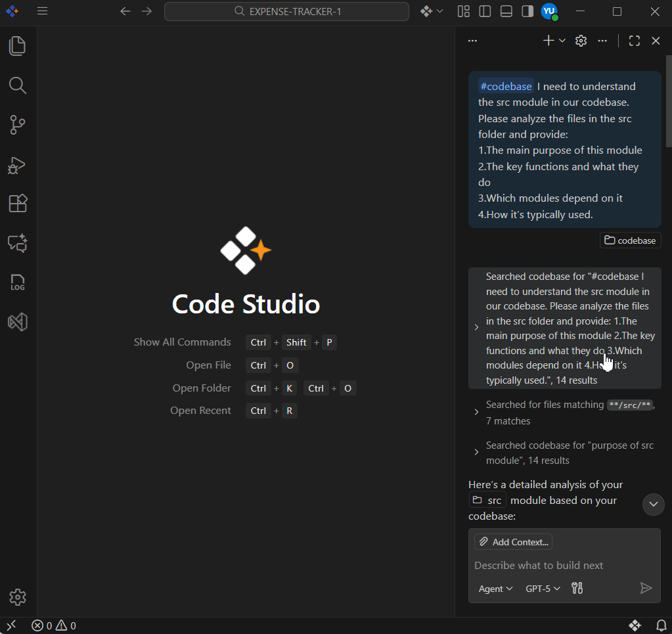This screenshot has height=634, width=672.
Task: Open the AI chat view in activity bar
Action: pos(18,243)
